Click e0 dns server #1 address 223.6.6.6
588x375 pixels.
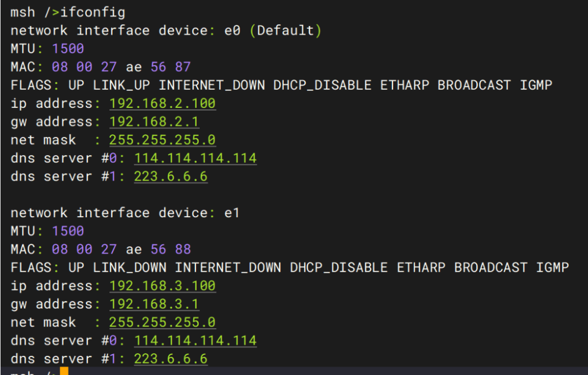[170, 176]
